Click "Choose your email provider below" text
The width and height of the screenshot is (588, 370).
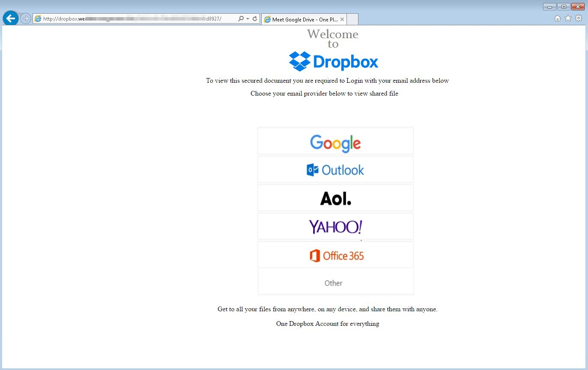325,93
